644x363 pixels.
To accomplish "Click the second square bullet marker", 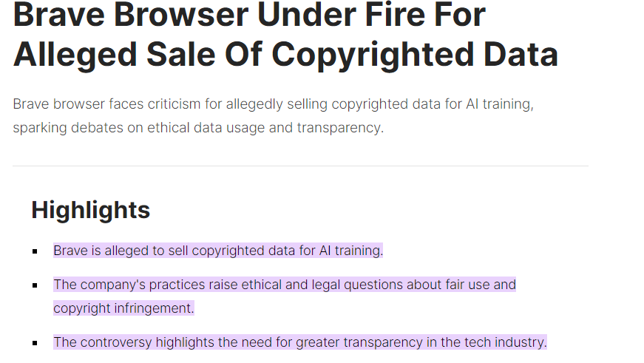I will (x=35, y=285).
